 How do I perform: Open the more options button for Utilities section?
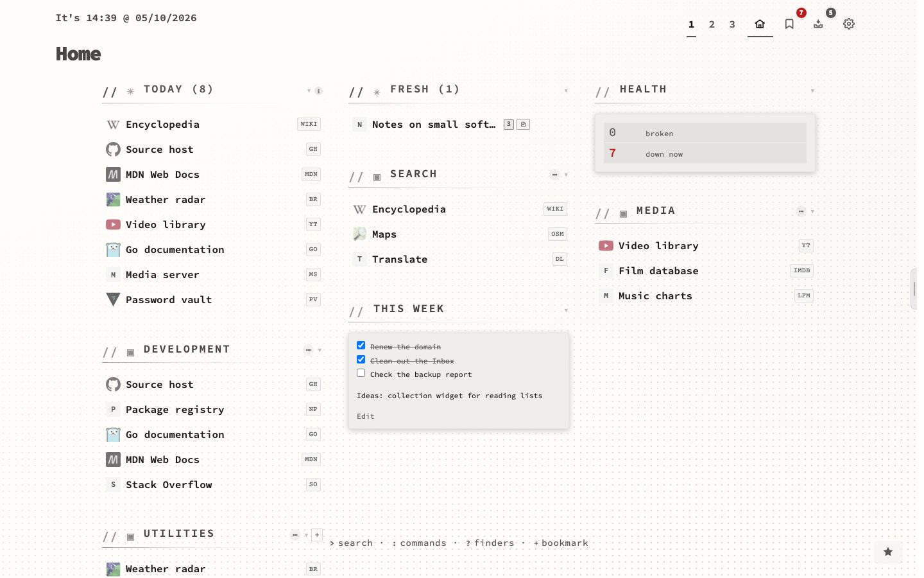pyautogui.click(x=295, y=535)
